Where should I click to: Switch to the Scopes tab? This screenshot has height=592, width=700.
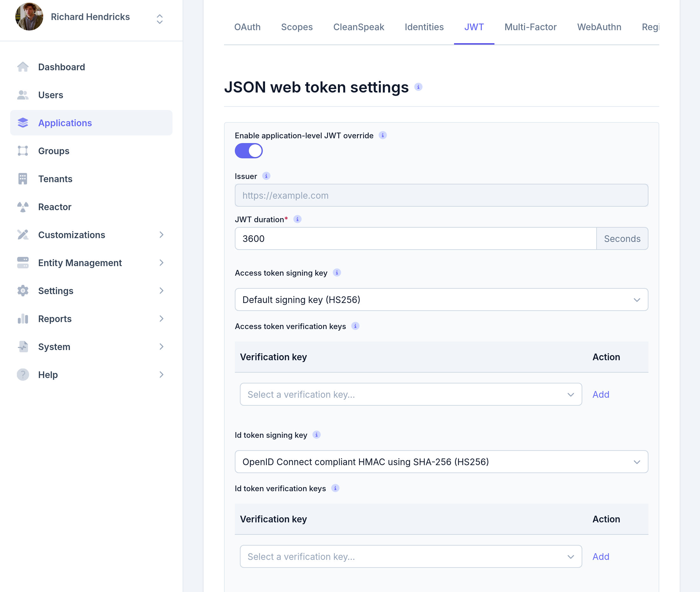click(297, 27)
